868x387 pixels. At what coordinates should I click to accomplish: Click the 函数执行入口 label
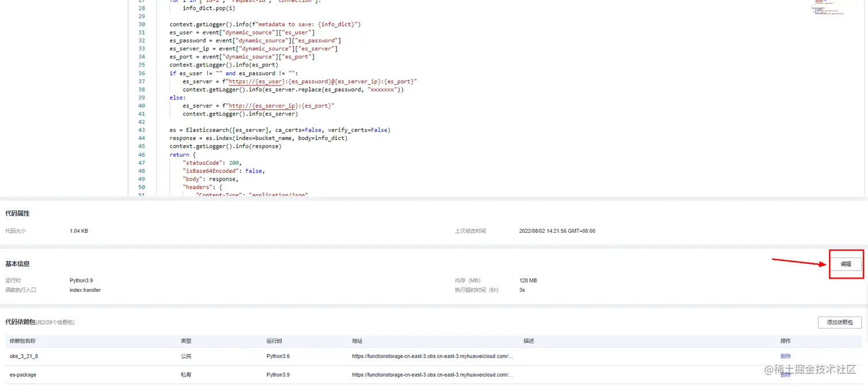click(x=21, y=290)
